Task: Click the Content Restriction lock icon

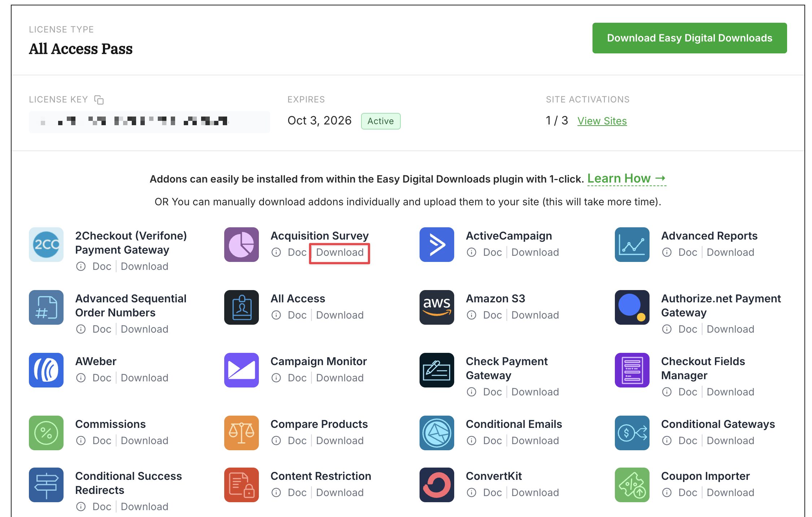Action: (x=242, y=485)
